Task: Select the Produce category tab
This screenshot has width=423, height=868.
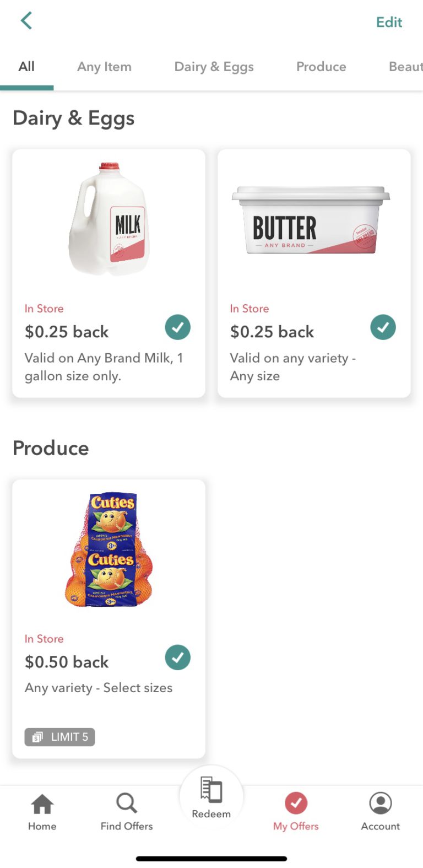Action: click(x=321, y=67)
